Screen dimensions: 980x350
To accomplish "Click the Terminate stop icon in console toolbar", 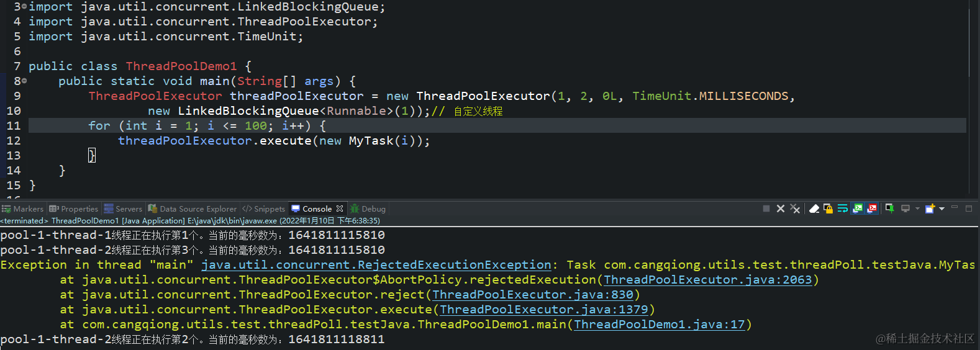I will coord(766,209).
